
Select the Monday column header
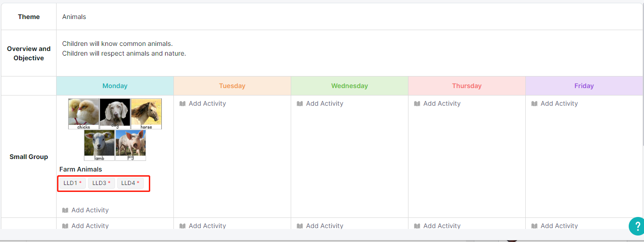click(x=115, y=86)
